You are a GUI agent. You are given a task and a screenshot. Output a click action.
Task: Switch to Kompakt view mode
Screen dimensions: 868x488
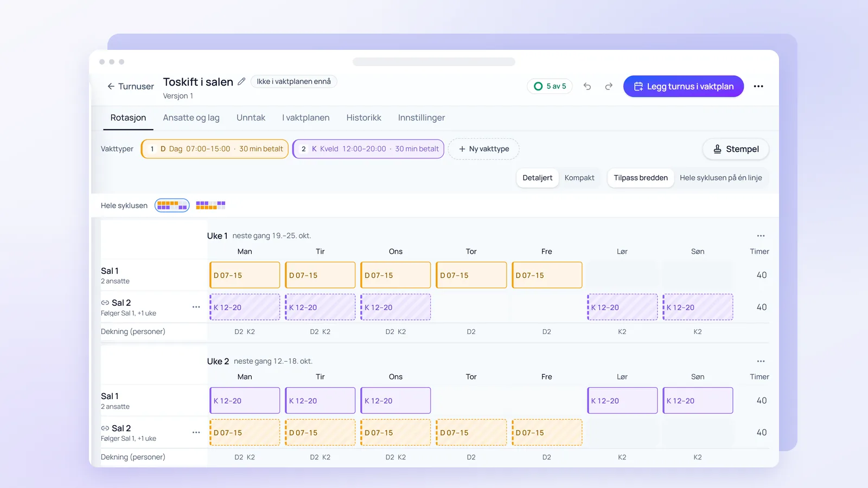click(x=579, y=178)
